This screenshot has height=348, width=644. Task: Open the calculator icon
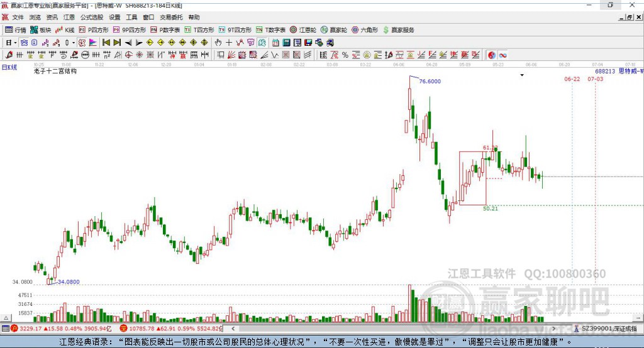click(287, 43)
